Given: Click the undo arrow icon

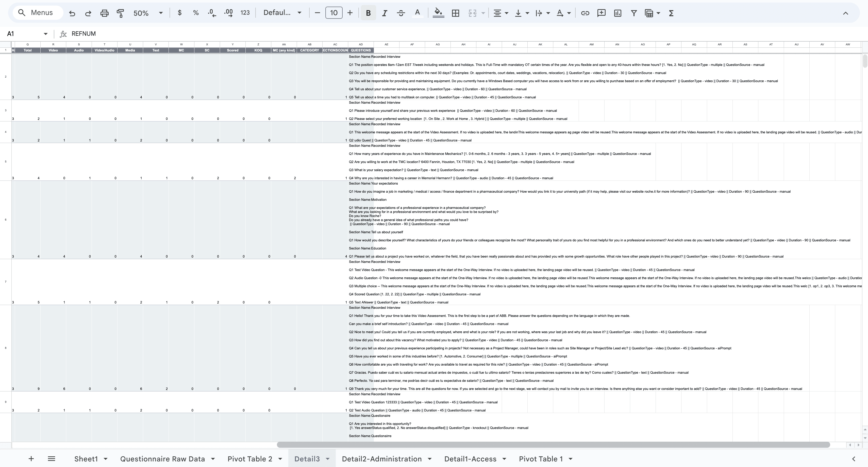Looking at the screenshot, I should click(72, 13).
